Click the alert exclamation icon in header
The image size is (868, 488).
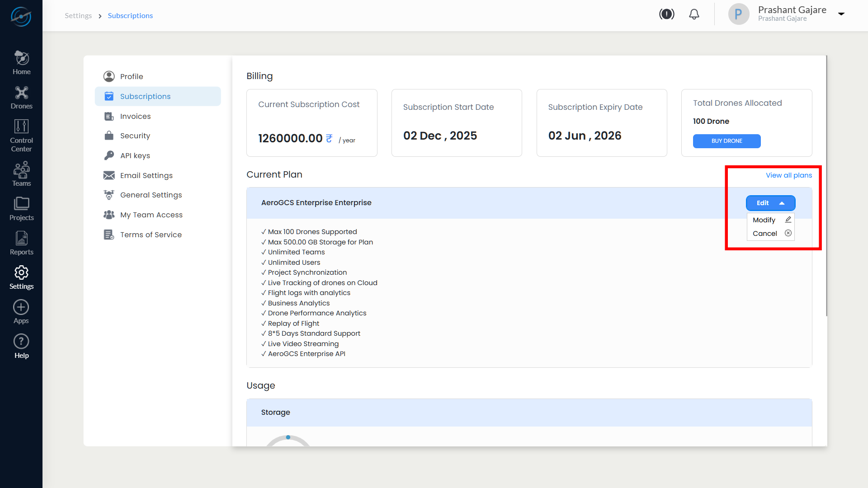point(666,14)
